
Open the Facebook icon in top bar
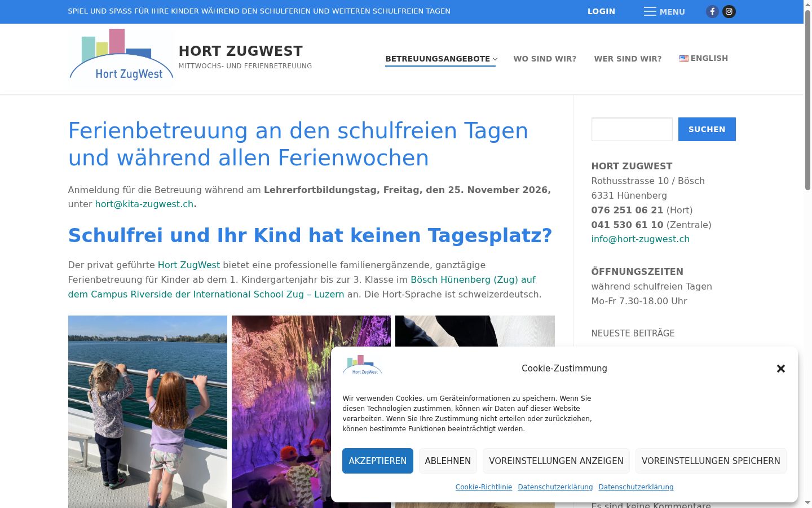click(713, 11)
